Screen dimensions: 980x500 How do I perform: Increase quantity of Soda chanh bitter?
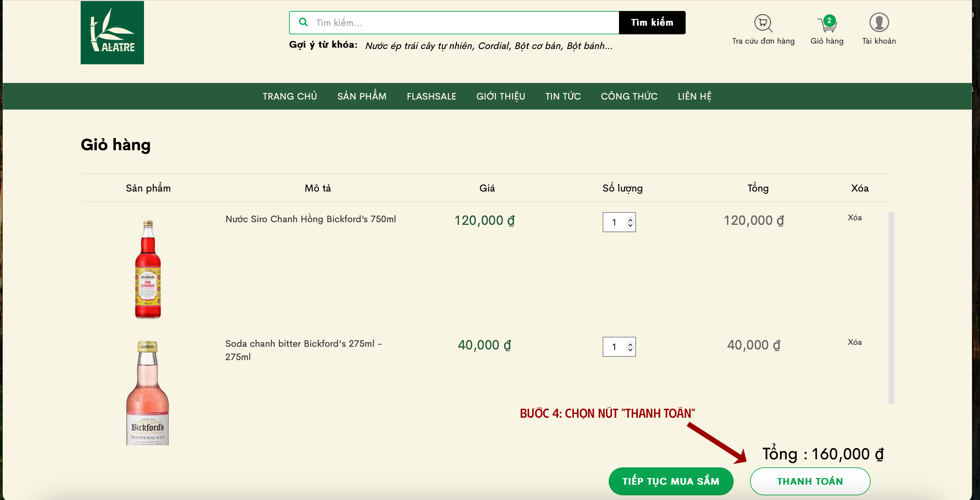tap(630, 344)
